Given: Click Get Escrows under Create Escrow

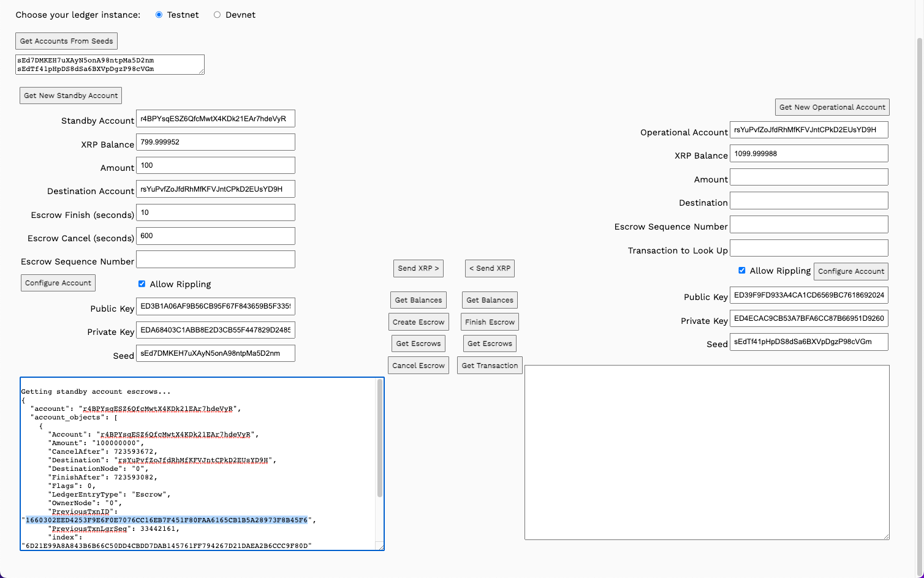Looking at the screenshot, I should (418, 343).
